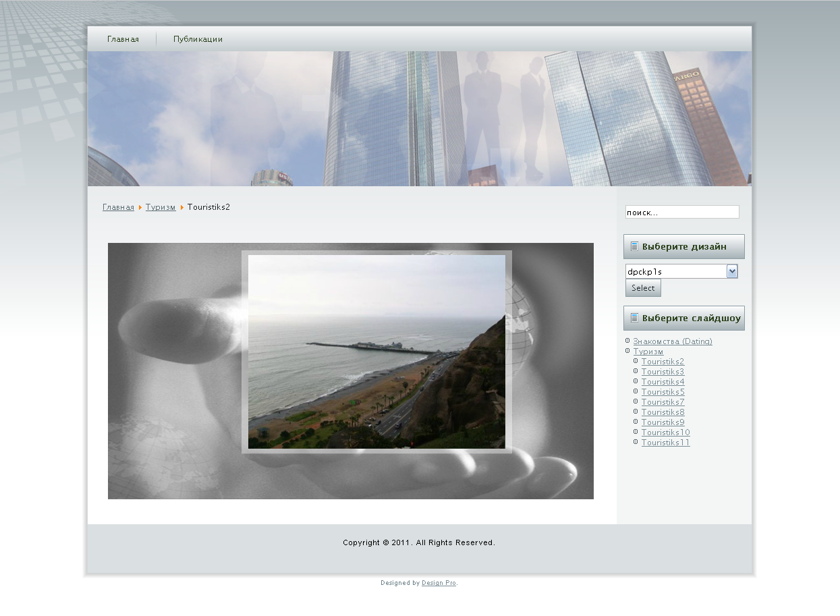
Task: Click the Главная breadcrumb link
Action: [118, 207]
